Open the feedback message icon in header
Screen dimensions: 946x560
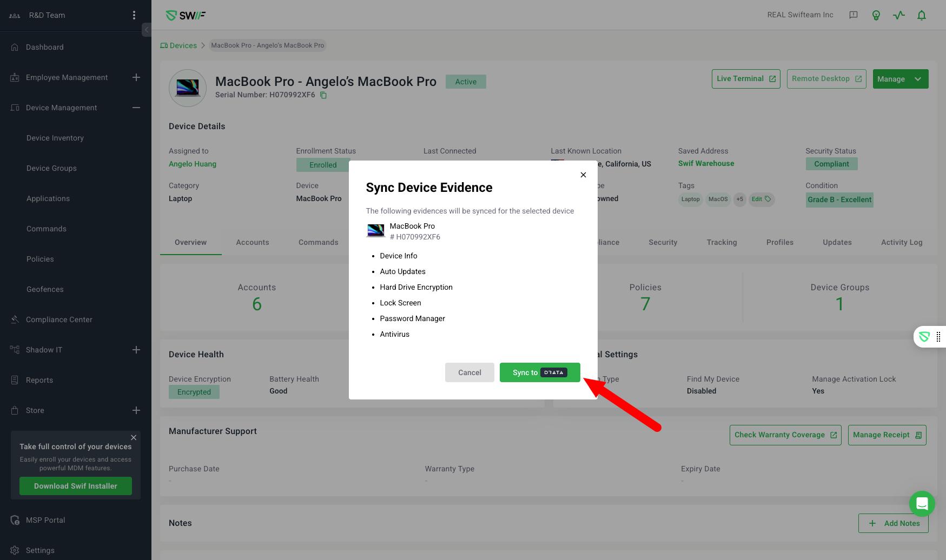pyautogui.click(x=854, y=15)
